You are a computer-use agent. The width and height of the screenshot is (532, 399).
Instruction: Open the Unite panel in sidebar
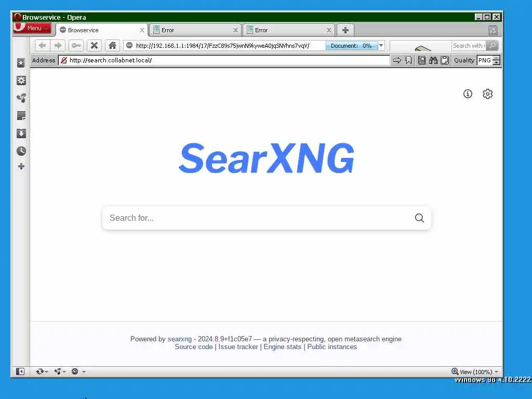21,98
